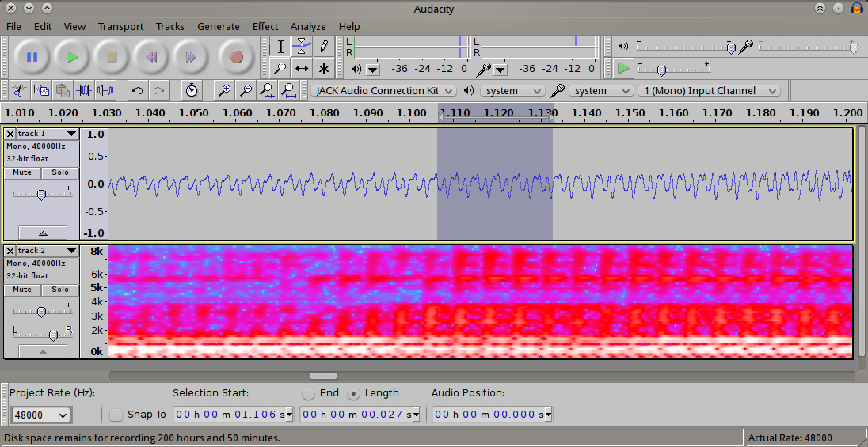Open the JACK Audio Connection Kit host dropdown
Screen dimensions: 868x447
click(x=383, y=91)
